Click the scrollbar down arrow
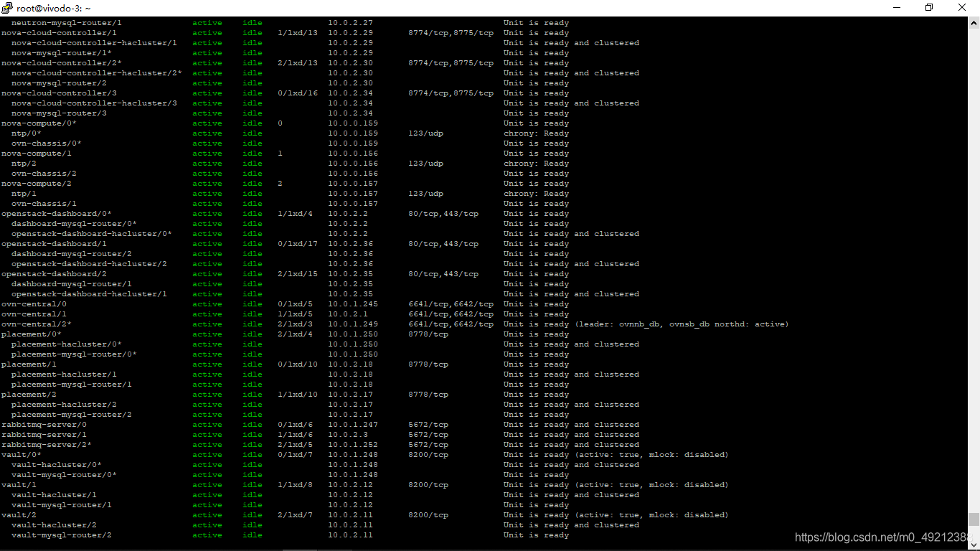Viewport: 980px width, 551px height. click(974, 545)
